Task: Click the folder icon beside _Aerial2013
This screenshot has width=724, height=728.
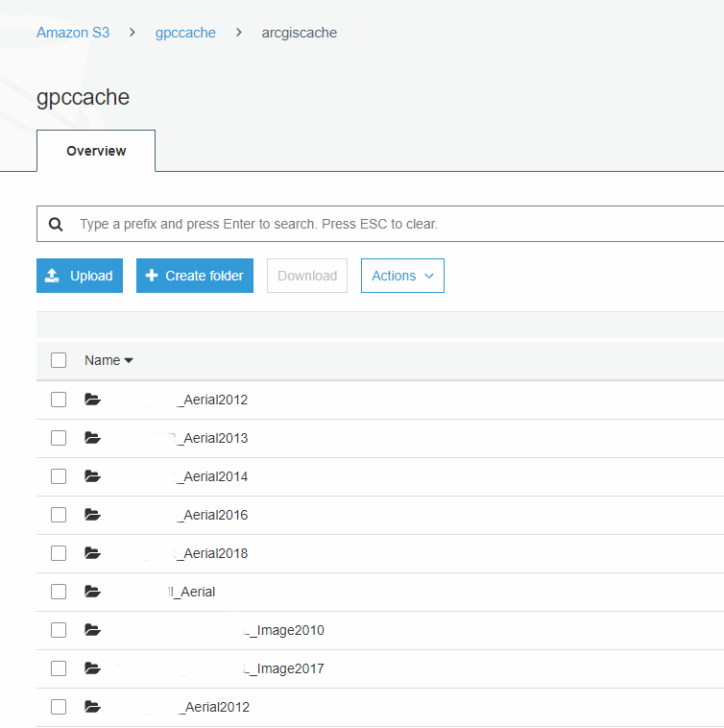Action: pos(92,438)
